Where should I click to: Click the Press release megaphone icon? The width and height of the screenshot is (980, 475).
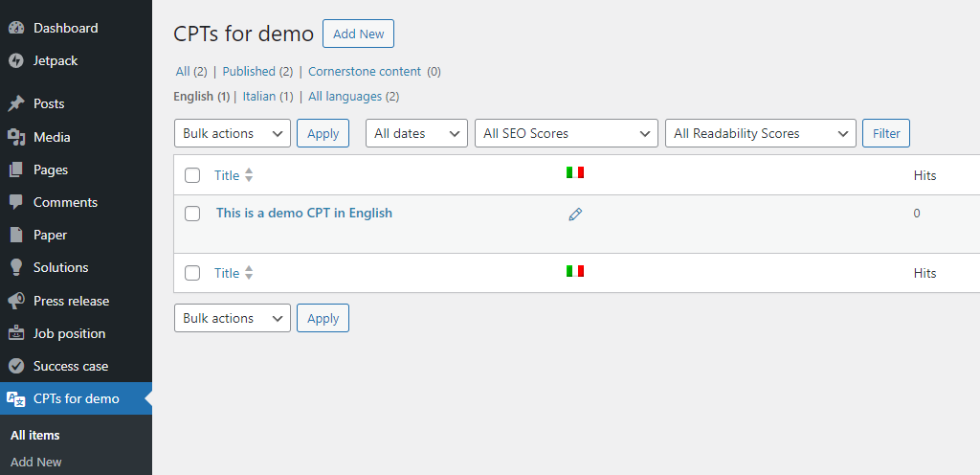pos(16,301)
